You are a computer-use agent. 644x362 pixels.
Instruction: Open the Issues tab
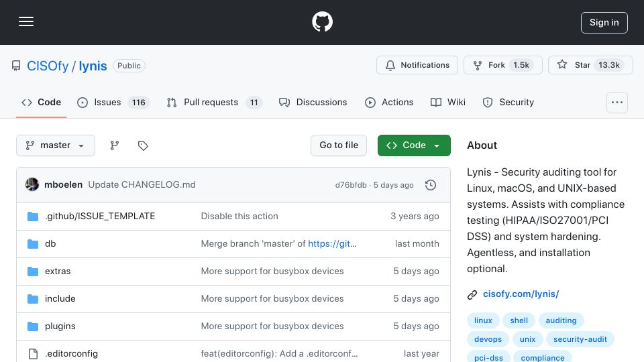pos(113,102)
